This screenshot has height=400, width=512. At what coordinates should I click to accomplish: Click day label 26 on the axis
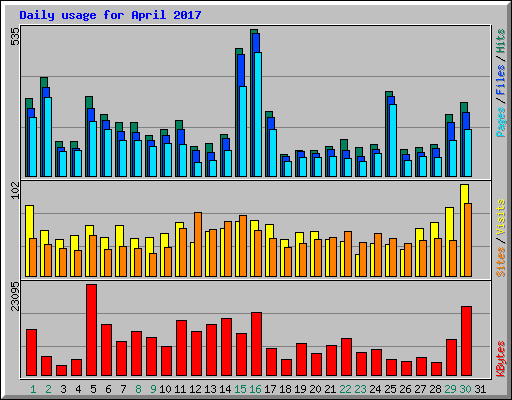[x=405, y=389]
